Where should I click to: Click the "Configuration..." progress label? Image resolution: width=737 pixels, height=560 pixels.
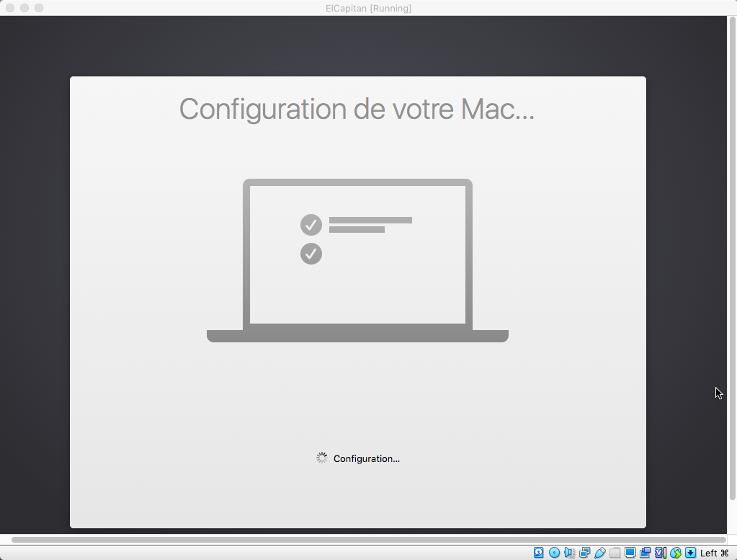coord(367,458)
